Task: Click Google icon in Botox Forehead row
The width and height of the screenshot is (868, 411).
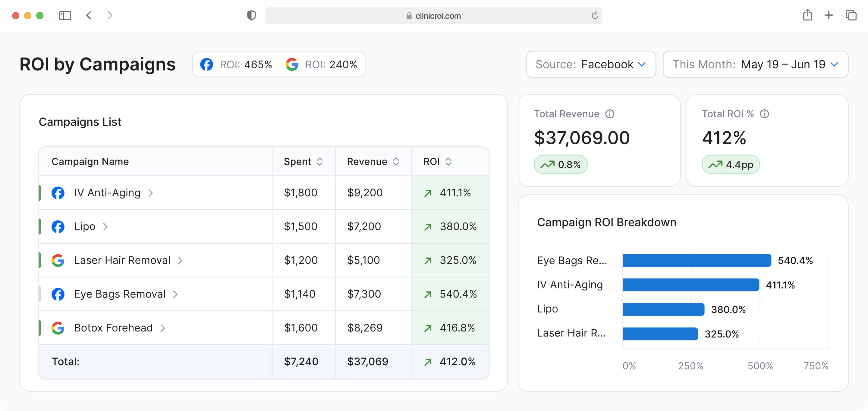Action: coord(58,328)
